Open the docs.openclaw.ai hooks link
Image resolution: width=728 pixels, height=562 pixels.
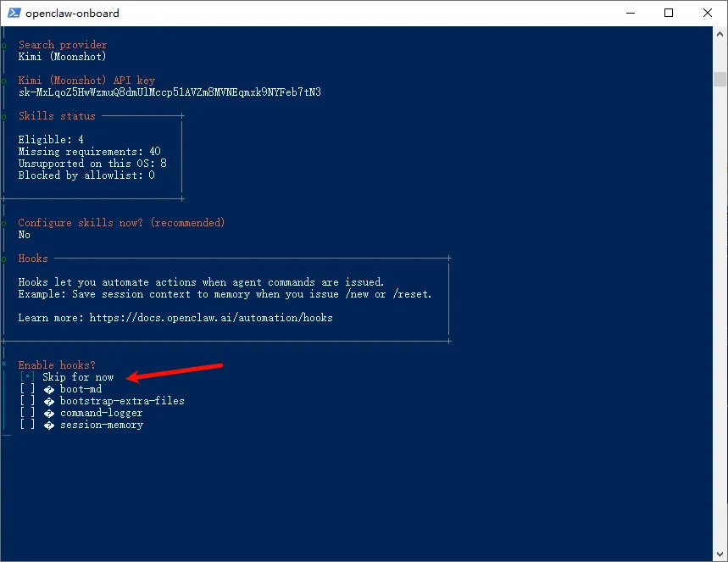pos(211,318)
